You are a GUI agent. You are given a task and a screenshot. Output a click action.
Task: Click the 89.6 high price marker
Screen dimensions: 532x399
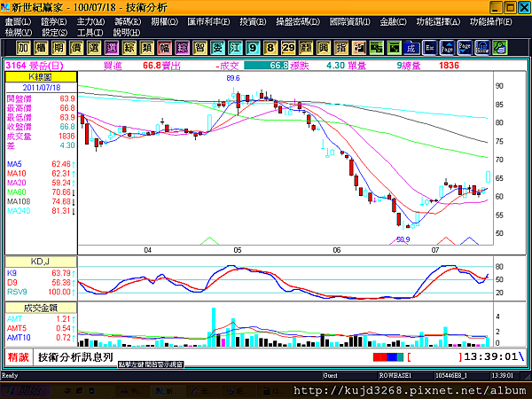click(233, 78)
